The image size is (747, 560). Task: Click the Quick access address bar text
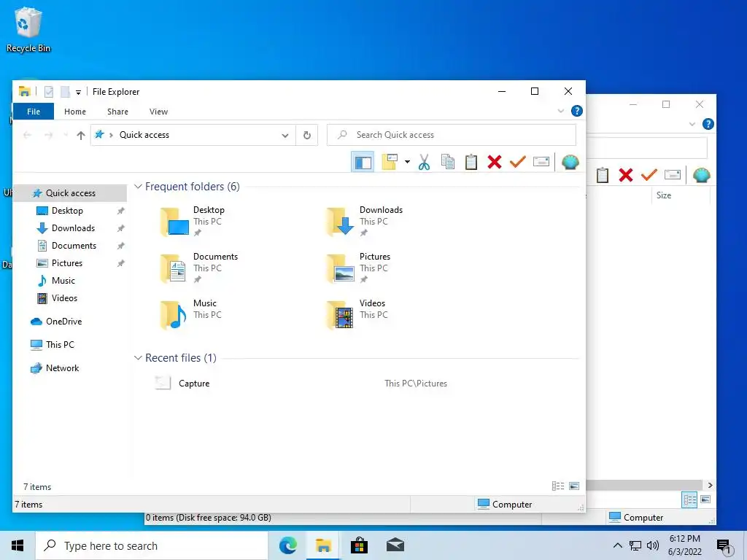[x=144, y=135]
